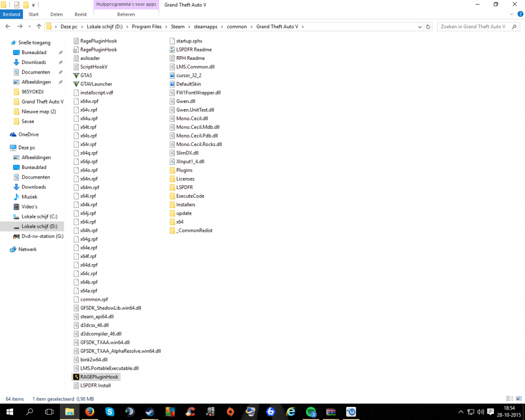Navigate back to previous folder
This screenshot has width=525, height=420.
click(8, 26)
